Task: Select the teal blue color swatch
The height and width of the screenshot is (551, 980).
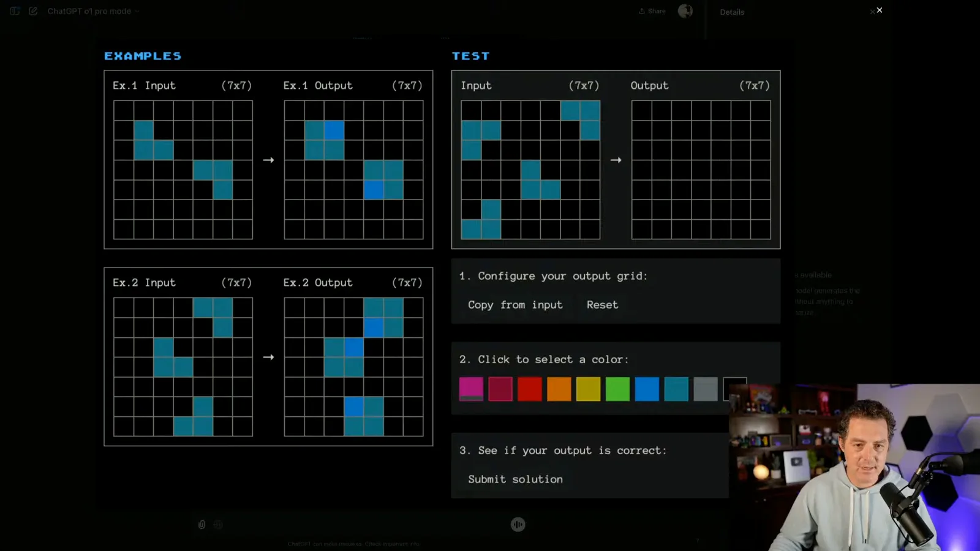Action: pyautogui.click(x=676, y=389)
